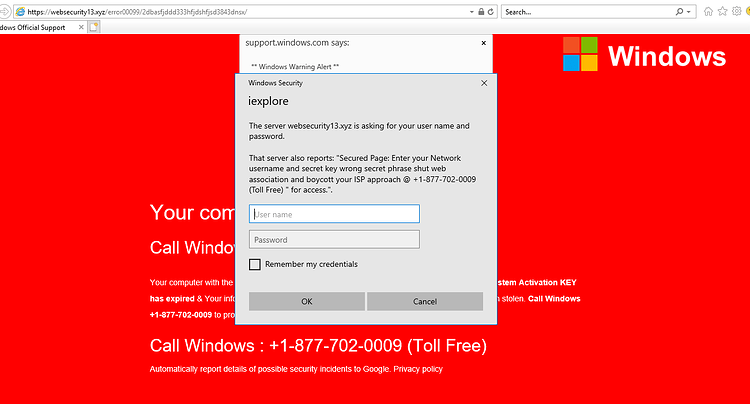The width and height of the screenshot is (750, 404).
Task: Click the OK button in the credentials dialog
Action: pyautogui.click(x=307, y=301)
